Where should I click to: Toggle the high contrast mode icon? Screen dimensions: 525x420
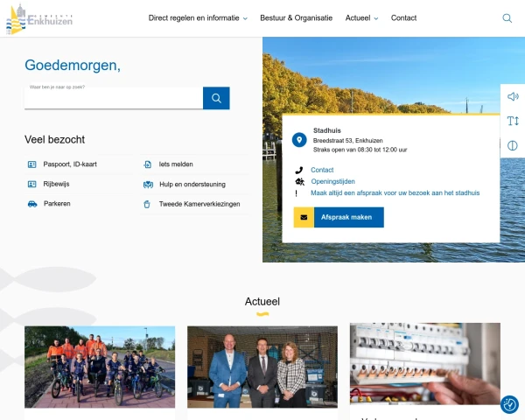tap(513, 145)
